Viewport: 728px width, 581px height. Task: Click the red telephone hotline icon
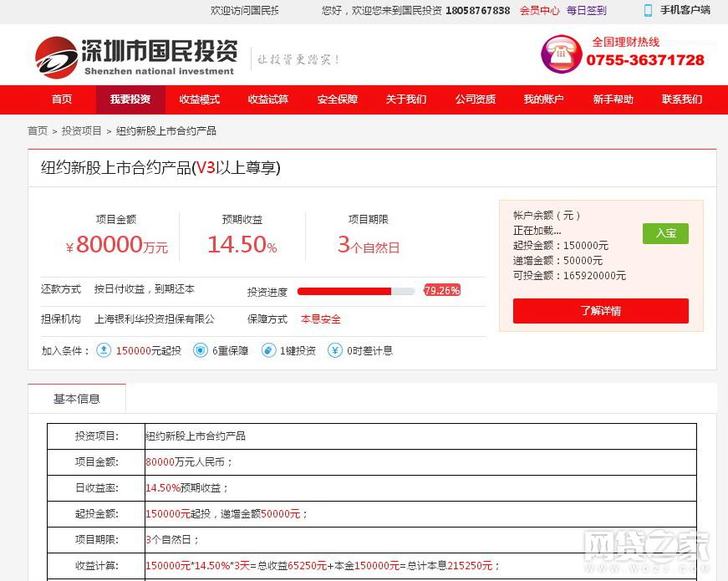(x=560, y=54)
